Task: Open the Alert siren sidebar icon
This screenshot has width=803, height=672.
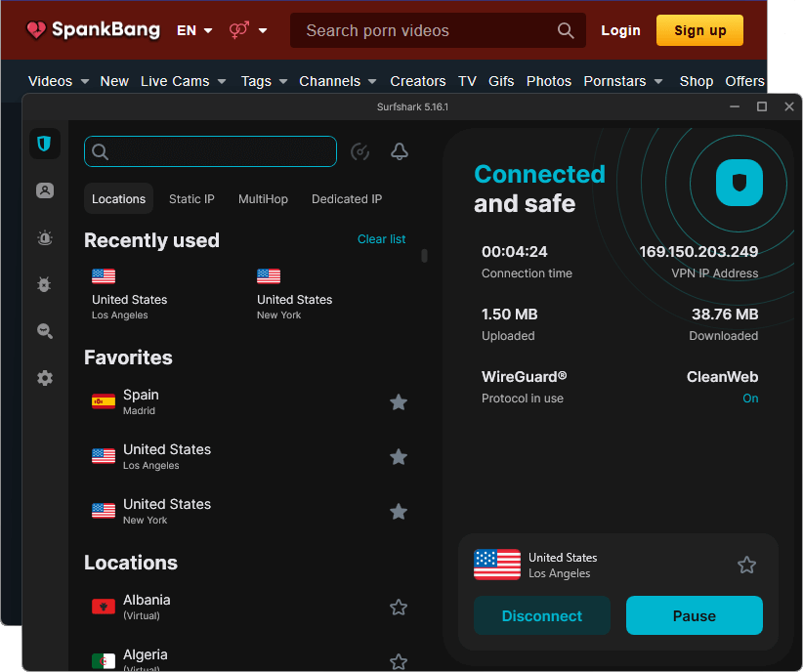Action: (45, 237)
